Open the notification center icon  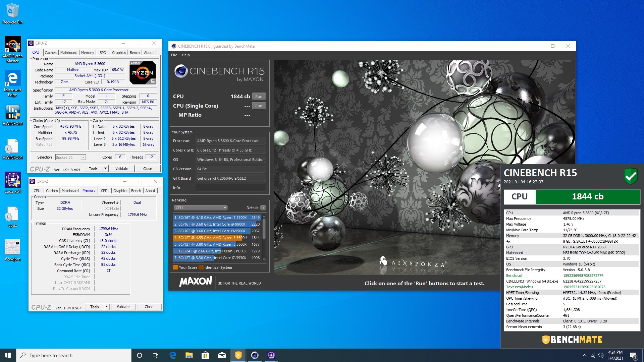633,355
